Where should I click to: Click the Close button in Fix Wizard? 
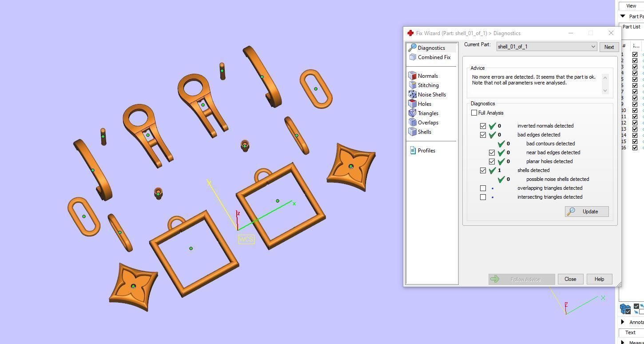570,279
